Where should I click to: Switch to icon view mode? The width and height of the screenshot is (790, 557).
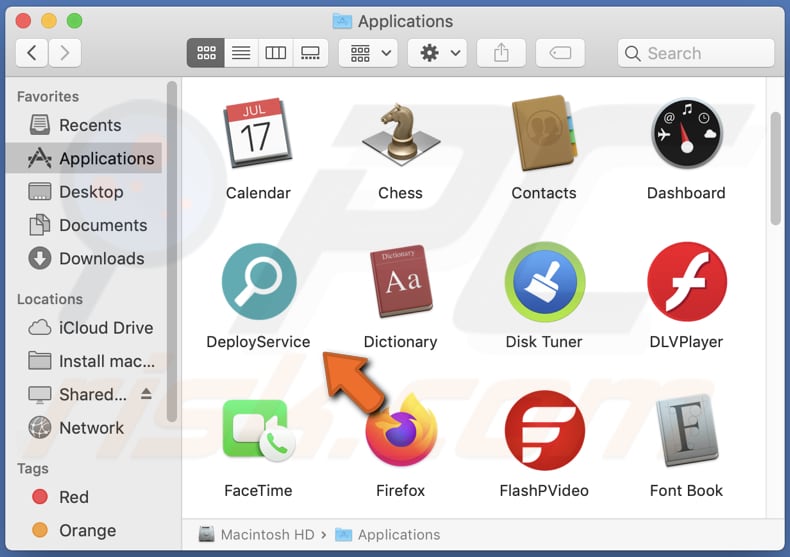[205, 53]
